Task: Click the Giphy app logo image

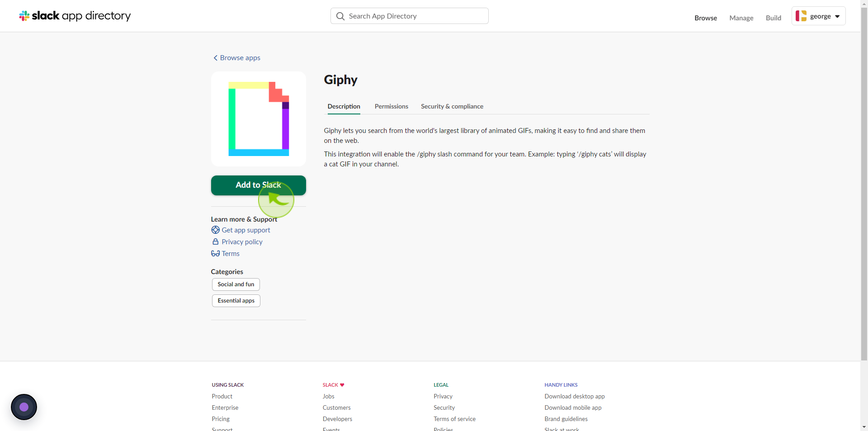Action: pos(259,119)
